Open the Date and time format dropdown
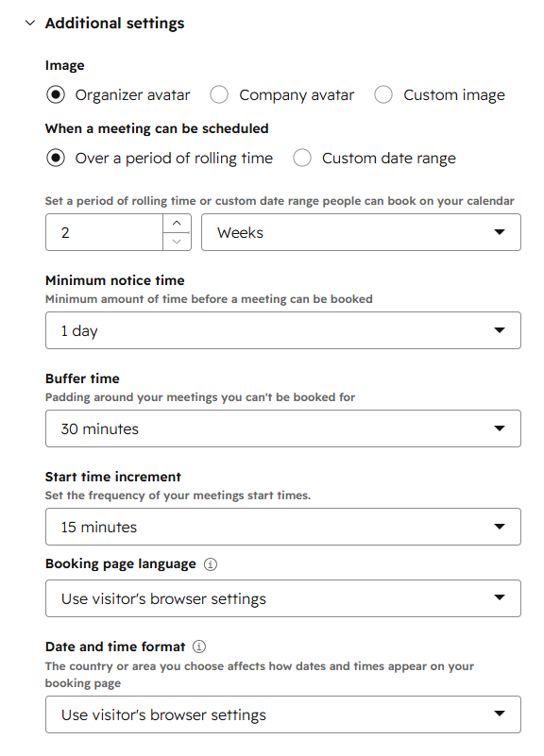The height and width of the screenshot is (756, 544). [x=283, y=714]
